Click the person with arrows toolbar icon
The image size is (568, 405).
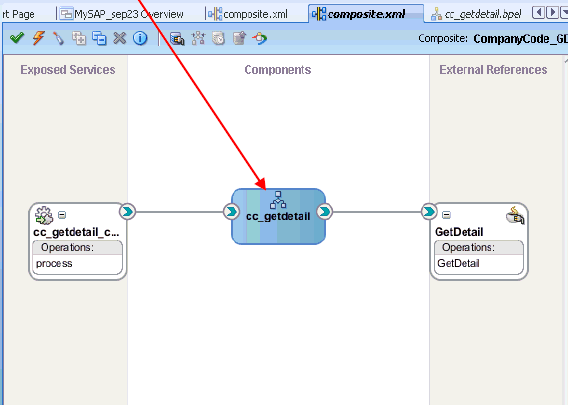tap(260, 38)
